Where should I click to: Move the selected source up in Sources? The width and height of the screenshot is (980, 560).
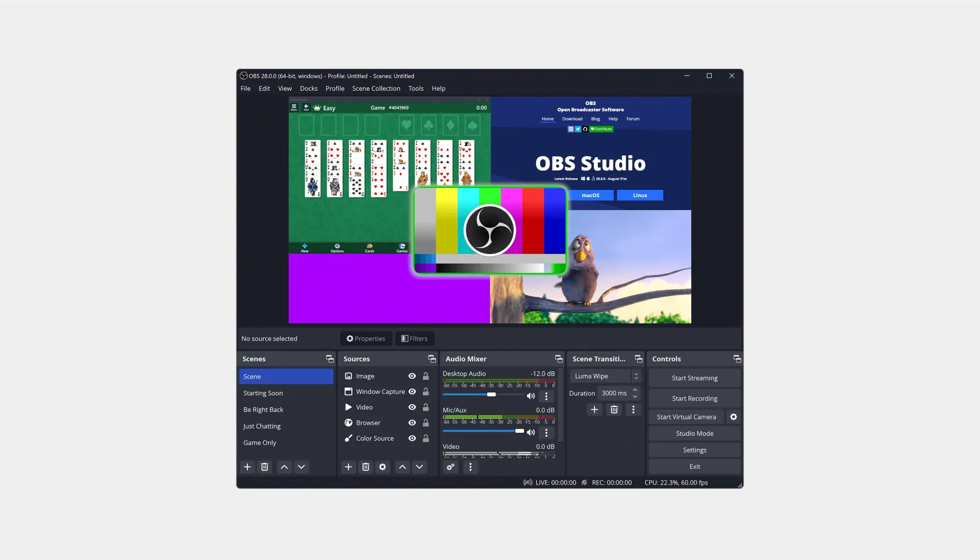[x=402, y=467]
